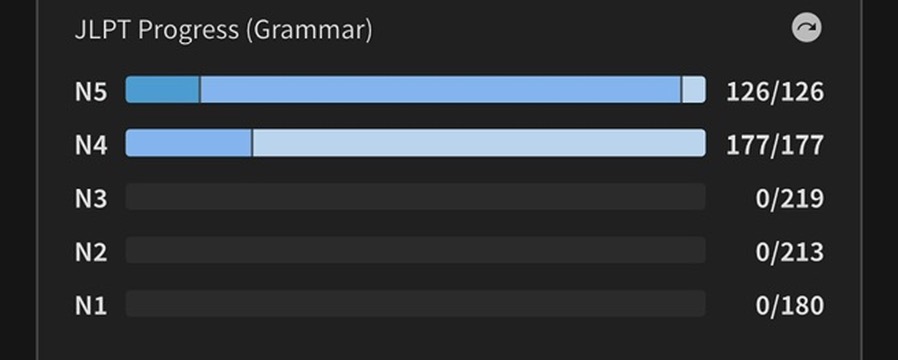Viewport: 898px width, 360px height.
Task: Select the N2 level label
Action: pyautogui.click(x=91, y=252)
